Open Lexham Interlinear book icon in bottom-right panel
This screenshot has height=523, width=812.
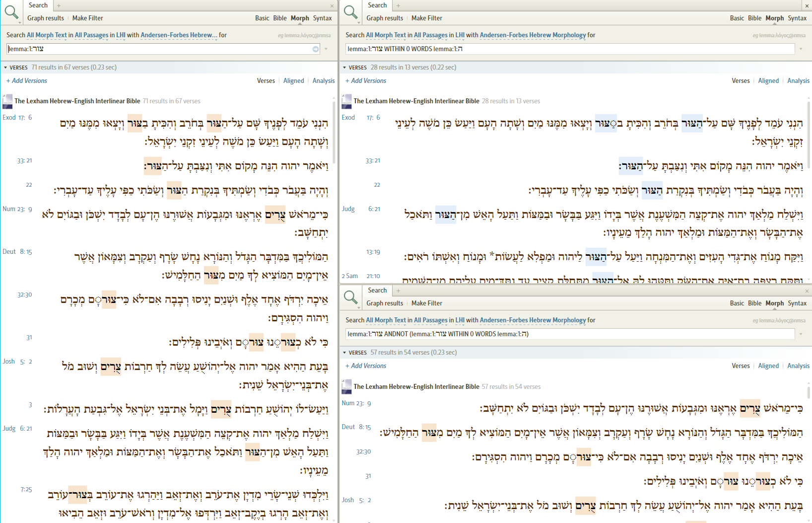tap(346, 386)
